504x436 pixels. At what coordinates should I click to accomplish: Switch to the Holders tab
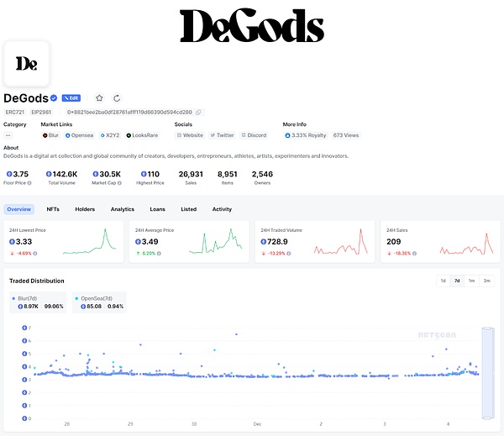point(85,209)
